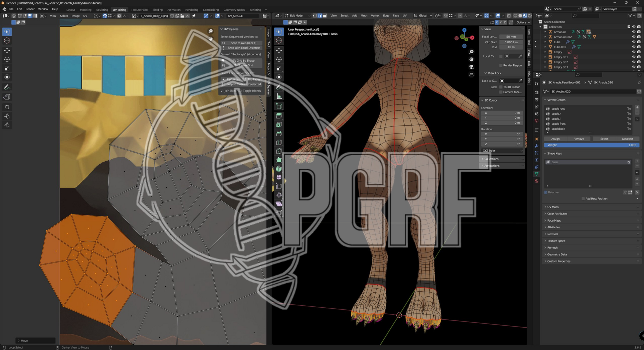Open the Material properties tab

pos(537,181)
